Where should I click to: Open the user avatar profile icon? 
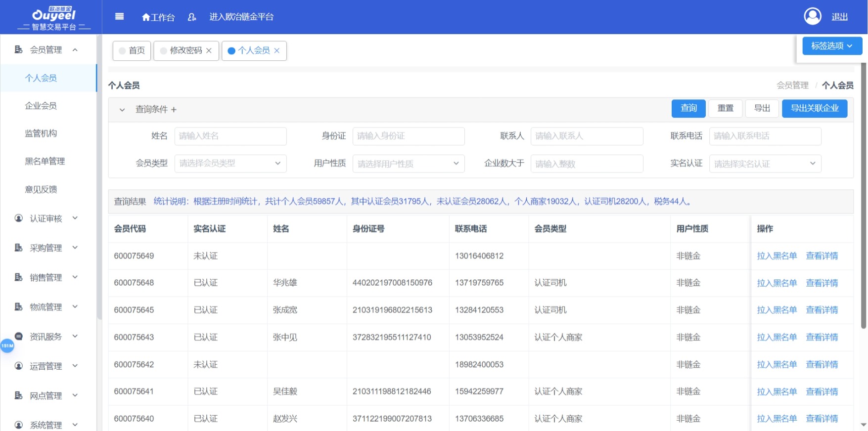tap(813, 16)
